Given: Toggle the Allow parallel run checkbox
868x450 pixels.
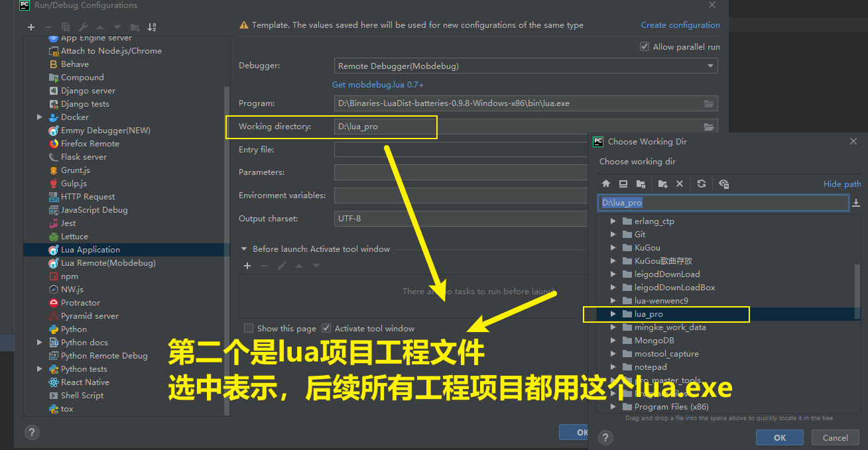Looking at the screenshot, I should pyautogui.click(x=644, y=46).
